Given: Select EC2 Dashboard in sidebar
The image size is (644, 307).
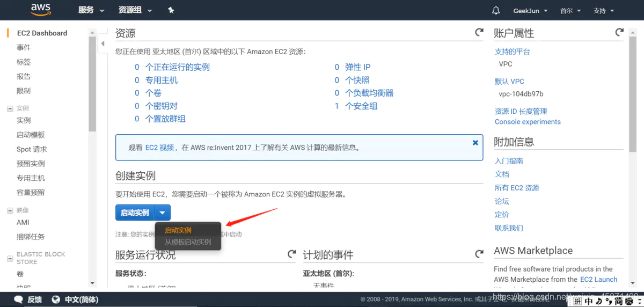Looking at the screenshot, I should pos(42,33).
